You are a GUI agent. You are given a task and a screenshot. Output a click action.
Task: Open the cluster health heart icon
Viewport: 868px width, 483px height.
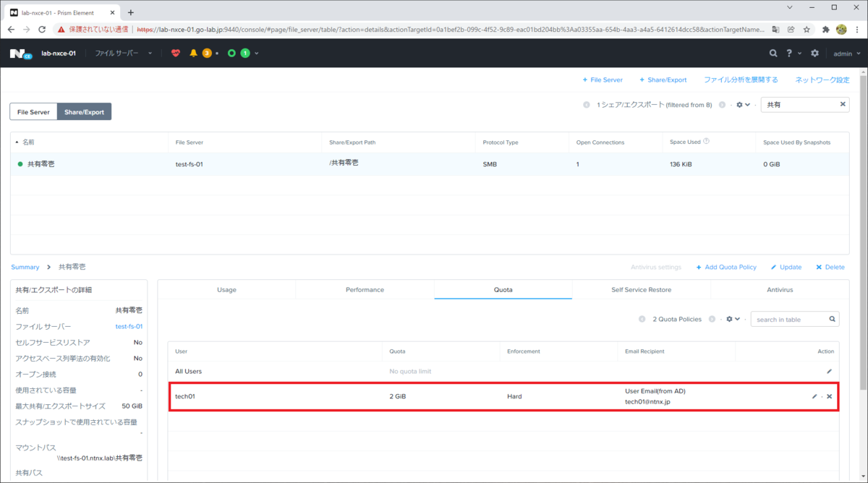click(x=176, y=53)
